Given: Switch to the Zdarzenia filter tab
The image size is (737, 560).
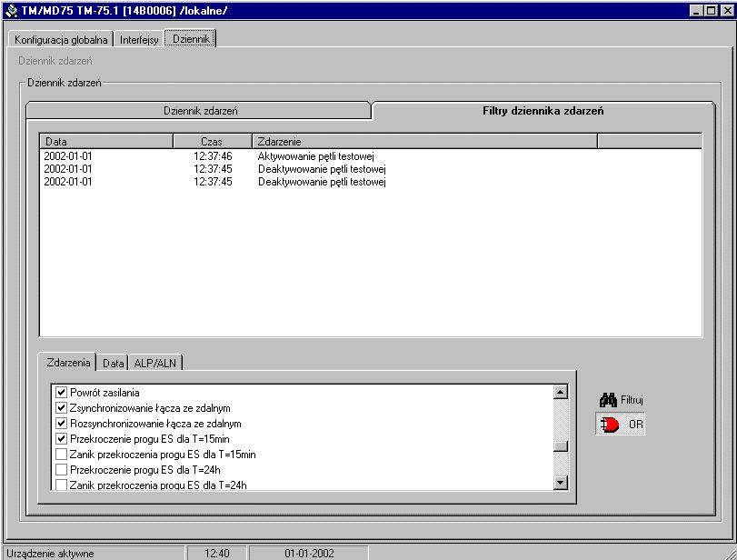Looking at the screenshot, I should click(x=67, y=362).
